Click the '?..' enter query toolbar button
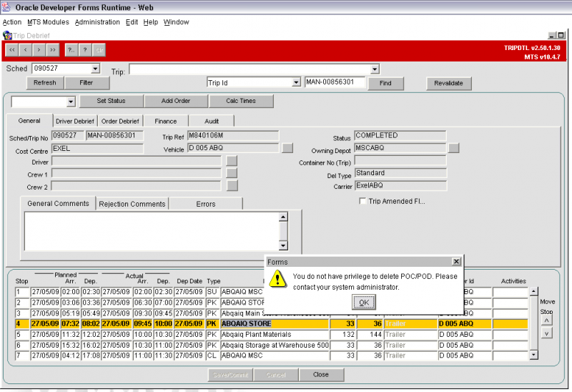 (71, 49)
